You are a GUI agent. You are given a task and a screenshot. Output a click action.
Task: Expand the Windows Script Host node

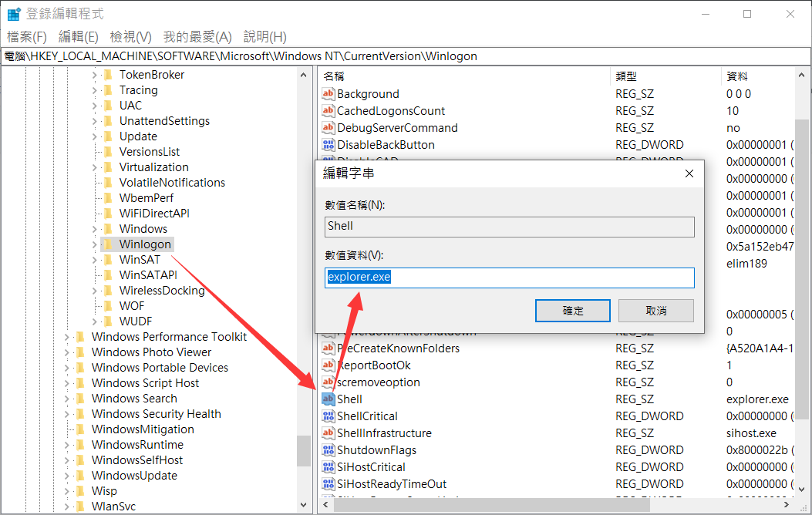click(67, 383)
